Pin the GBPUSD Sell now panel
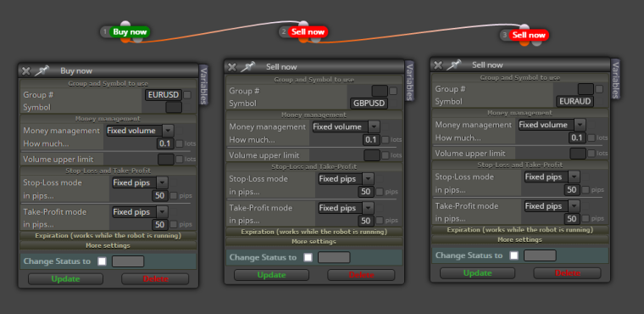This screenshot has width=644, height=314. click(x=248, y=66)
